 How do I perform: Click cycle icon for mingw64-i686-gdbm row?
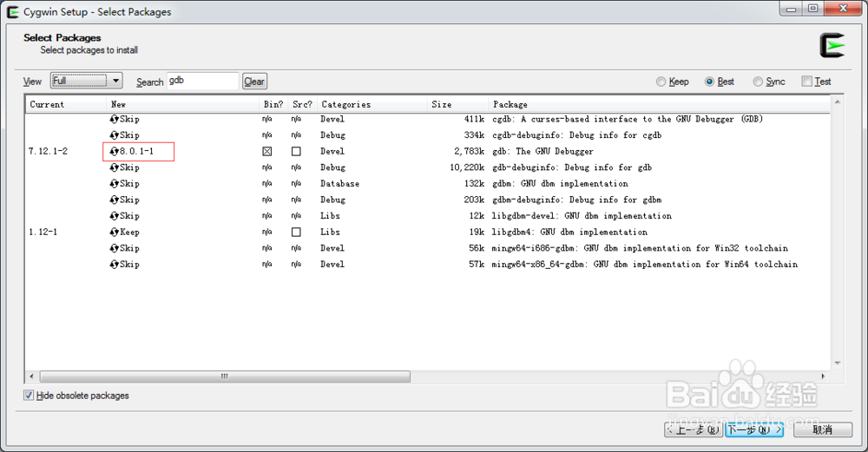(114, 248)
